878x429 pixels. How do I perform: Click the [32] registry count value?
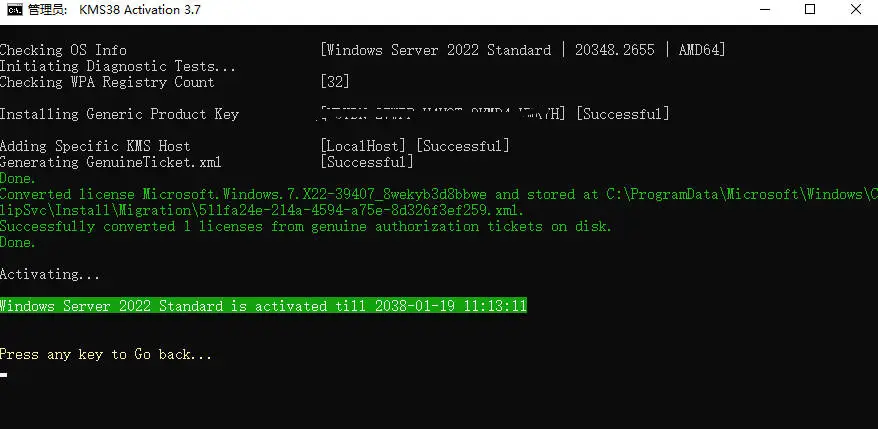[335, 82]
